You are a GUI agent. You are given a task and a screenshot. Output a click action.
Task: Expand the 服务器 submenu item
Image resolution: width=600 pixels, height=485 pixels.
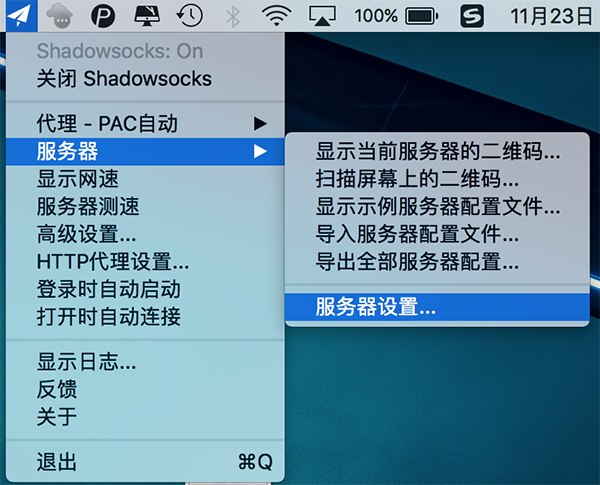coord(145,152)
